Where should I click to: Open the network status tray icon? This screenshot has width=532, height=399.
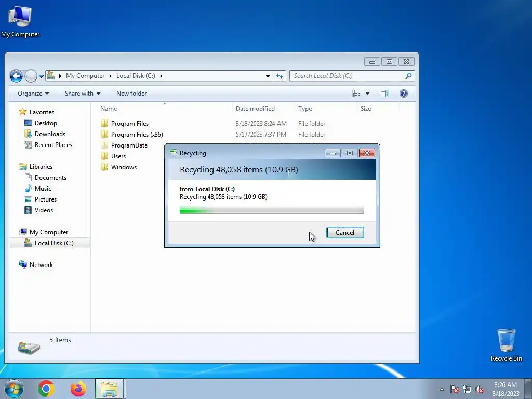(x=467, y=389)
